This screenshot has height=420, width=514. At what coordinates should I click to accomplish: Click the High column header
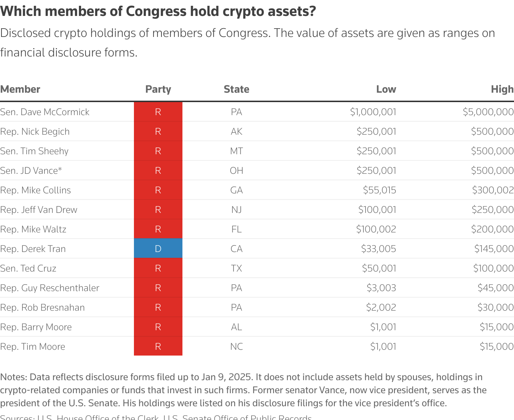coord(502,89)
